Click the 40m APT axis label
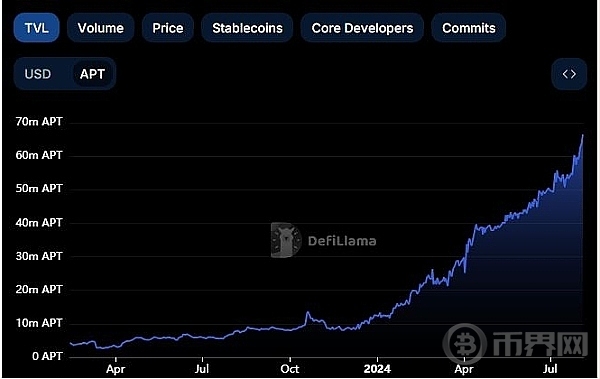600x379 pixels. (x=39, y=222)
